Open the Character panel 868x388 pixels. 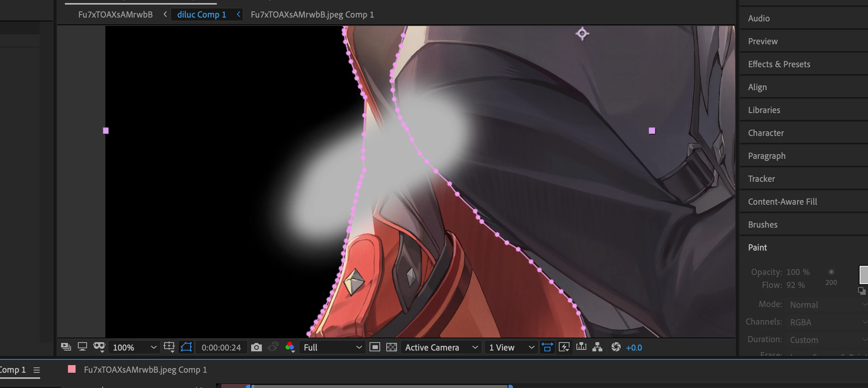tap(803, 133)
